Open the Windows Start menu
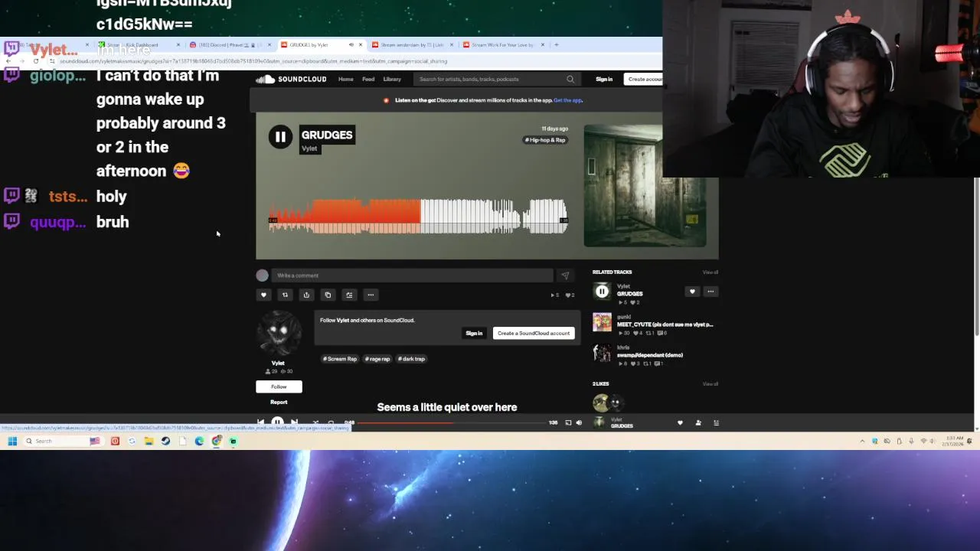The image size is (980, 551). point(12,441)
